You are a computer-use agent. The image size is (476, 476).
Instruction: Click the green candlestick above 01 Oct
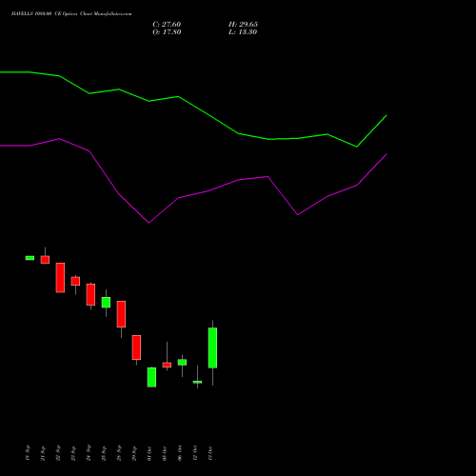(151, 377)
